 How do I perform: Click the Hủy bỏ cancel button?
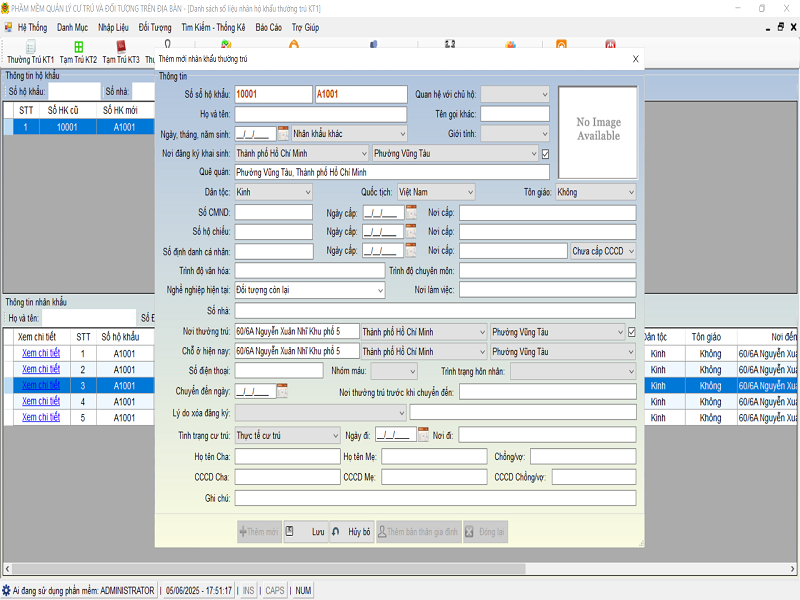352,532
